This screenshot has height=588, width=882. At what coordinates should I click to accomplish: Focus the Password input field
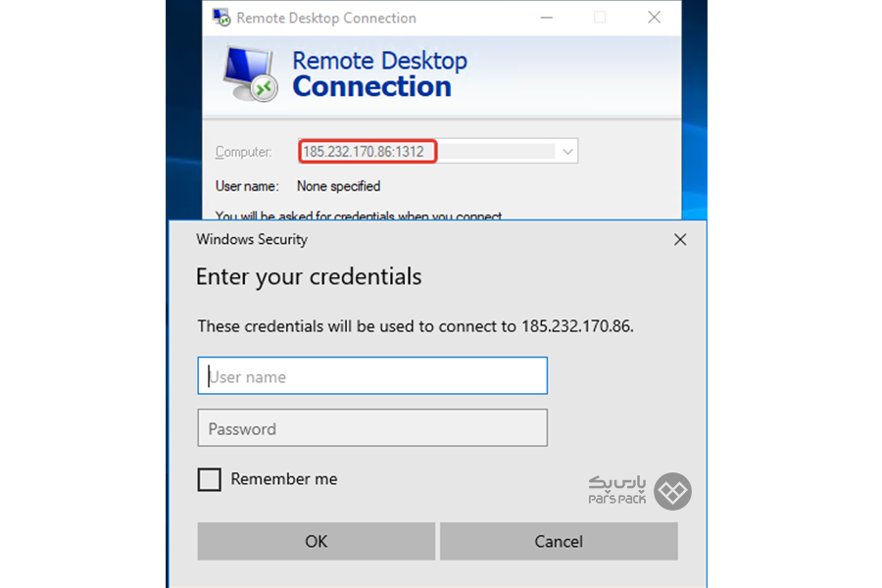372,428
